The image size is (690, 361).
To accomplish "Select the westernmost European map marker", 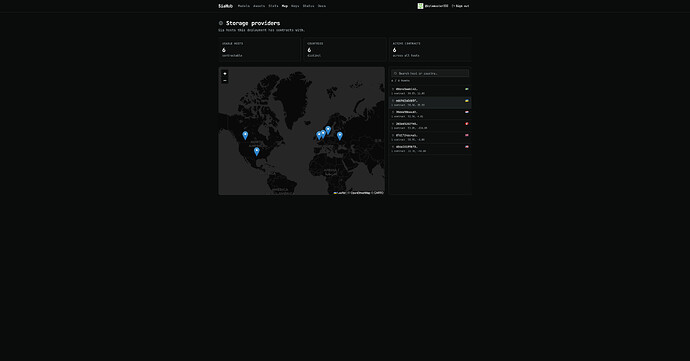I will pyautogui.click(x=319, y=135).
